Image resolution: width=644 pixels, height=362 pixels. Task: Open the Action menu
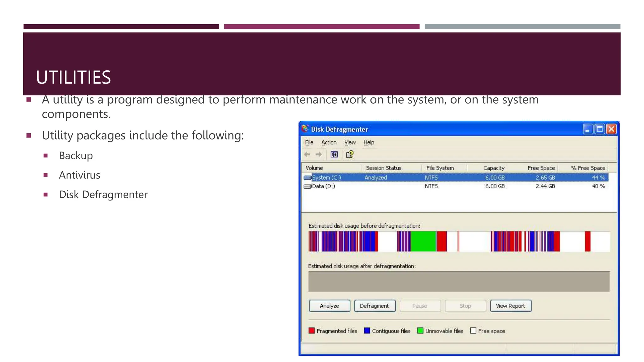point(329,142)
